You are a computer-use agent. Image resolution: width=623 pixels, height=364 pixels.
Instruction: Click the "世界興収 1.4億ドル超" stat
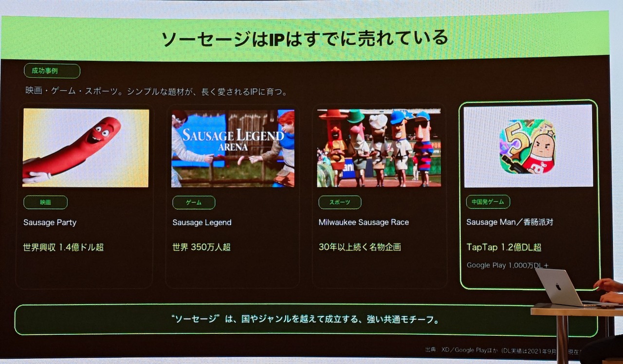63,247
